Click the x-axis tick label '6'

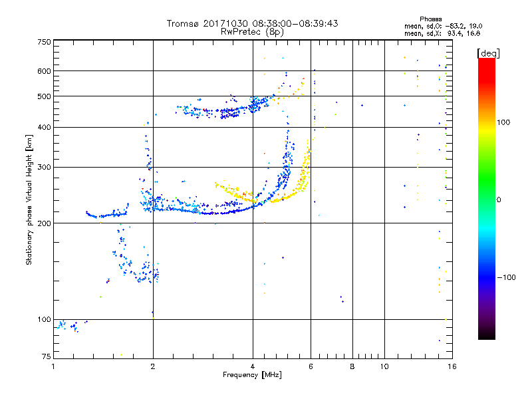pyautogui.click(x=311, y=366)
